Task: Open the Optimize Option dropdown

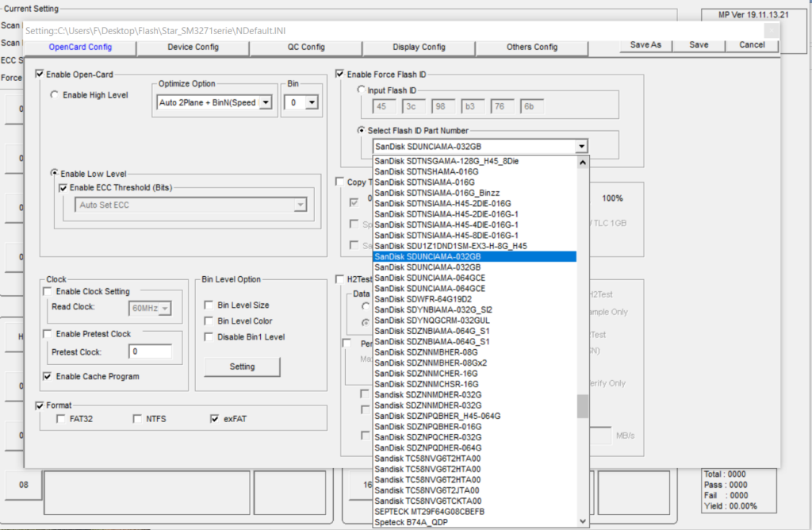Action: click(x=266, y=102)
